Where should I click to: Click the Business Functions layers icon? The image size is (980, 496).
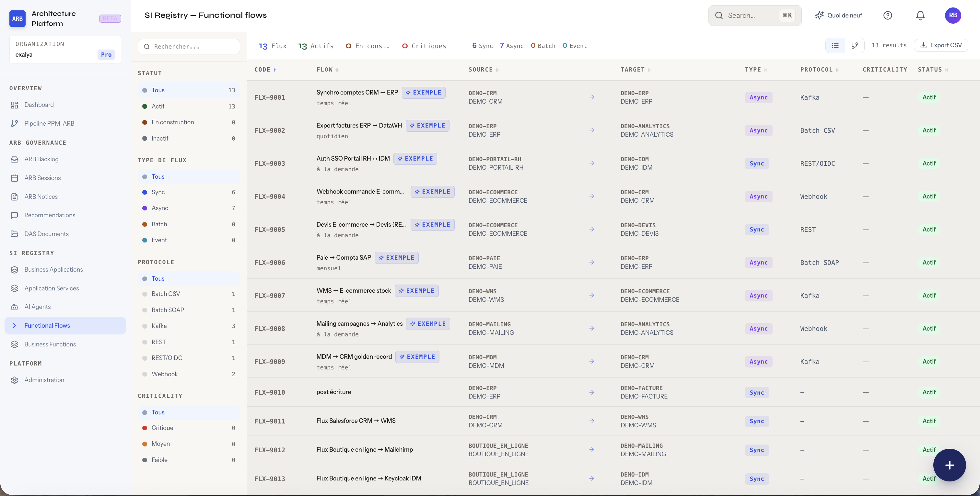(x=15, y=344)
